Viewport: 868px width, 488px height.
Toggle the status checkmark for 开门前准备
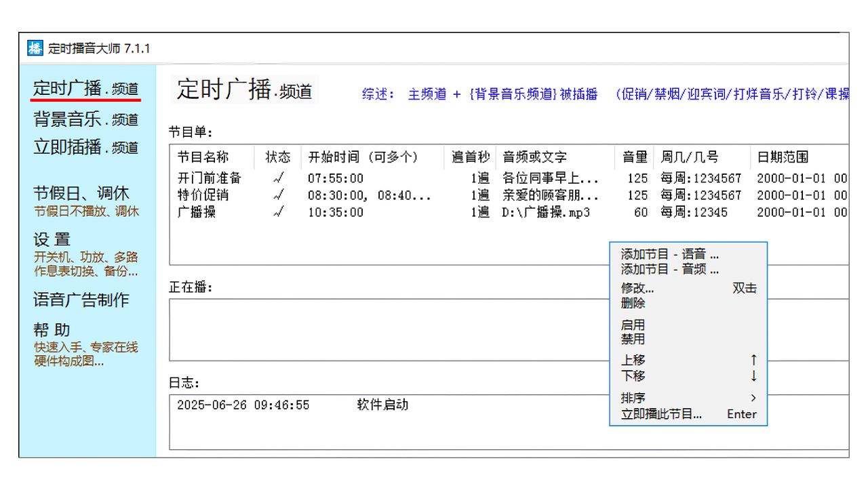pos(277,178)
